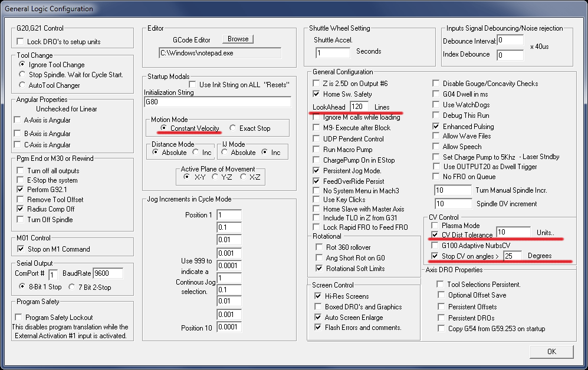Toggle Persistent Jog Mode checkbox
Image resolution: width=588 pixels, height=370 pixels.
[x=316, y=170]
